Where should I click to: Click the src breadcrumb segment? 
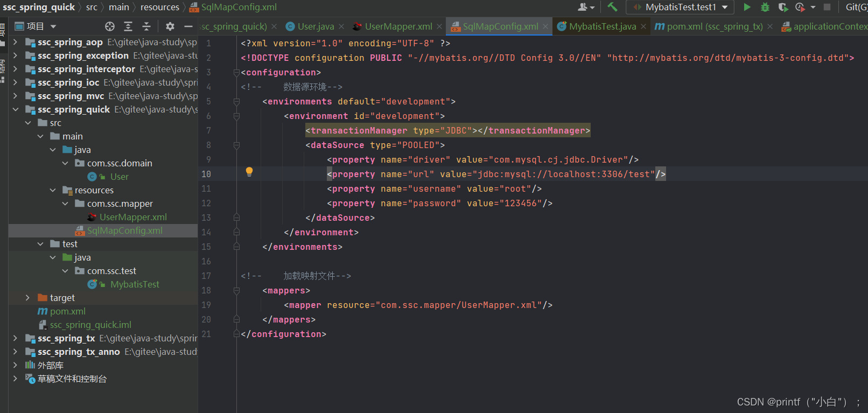coord(92,7)
